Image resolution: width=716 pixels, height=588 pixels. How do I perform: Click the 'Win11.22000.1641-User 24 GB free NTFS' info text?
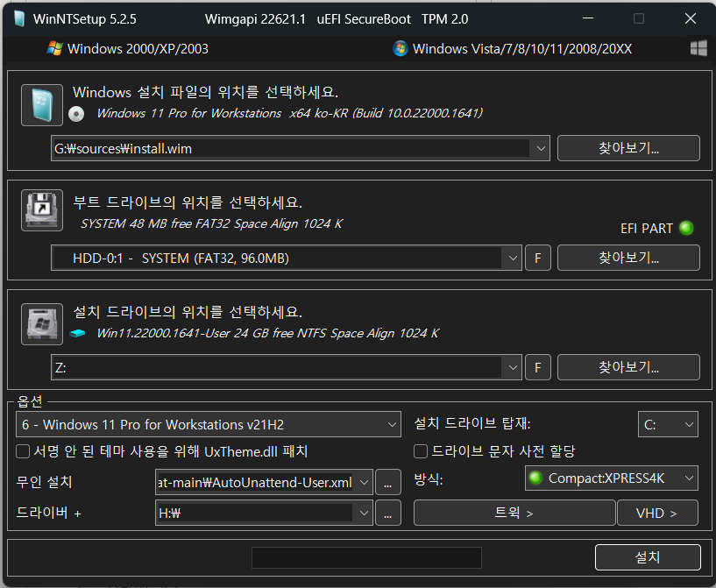click(267, 333)
